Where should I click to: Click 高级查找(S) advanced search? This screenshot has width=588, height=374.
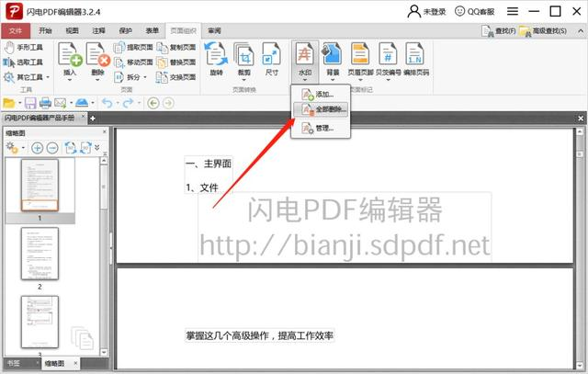543,31
